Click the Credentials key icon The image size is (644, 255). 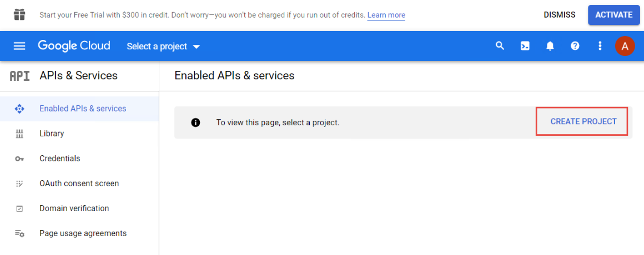coord(19,159)
